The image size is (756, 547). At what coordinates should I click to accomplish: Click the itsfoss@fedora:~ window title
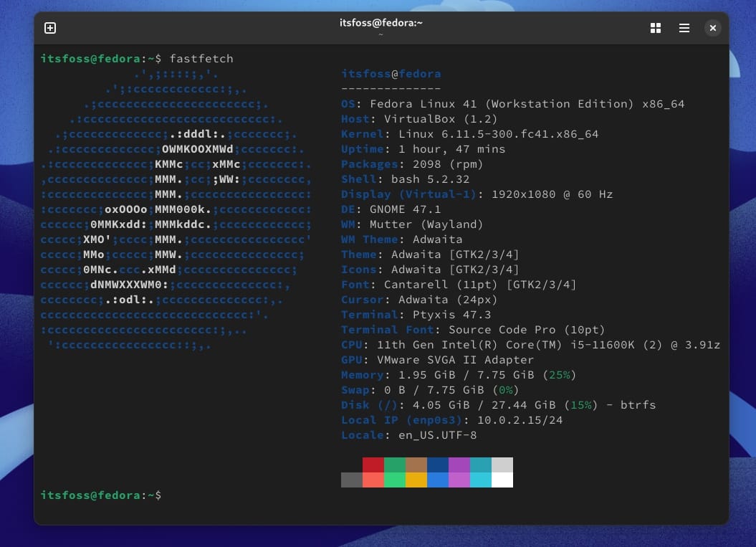[381, 23]
